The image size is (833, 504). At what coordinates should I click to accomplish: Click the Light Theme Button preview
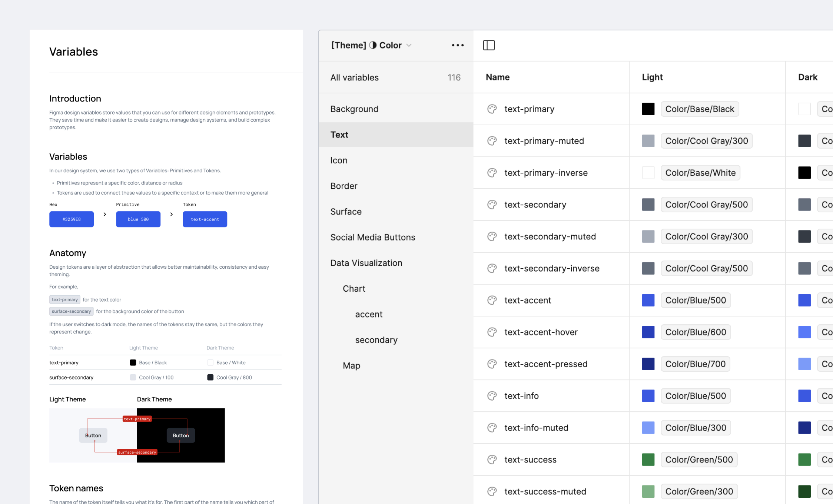93,435
